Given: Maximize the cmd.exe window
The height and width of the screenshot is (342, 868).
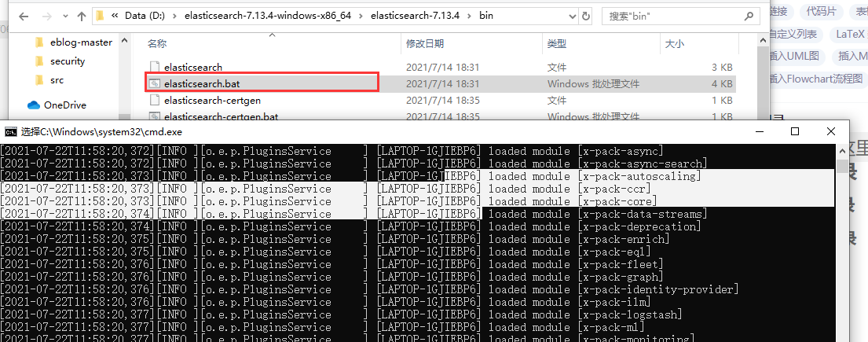Looking at the screenshot, I should (x=794, y=131).
